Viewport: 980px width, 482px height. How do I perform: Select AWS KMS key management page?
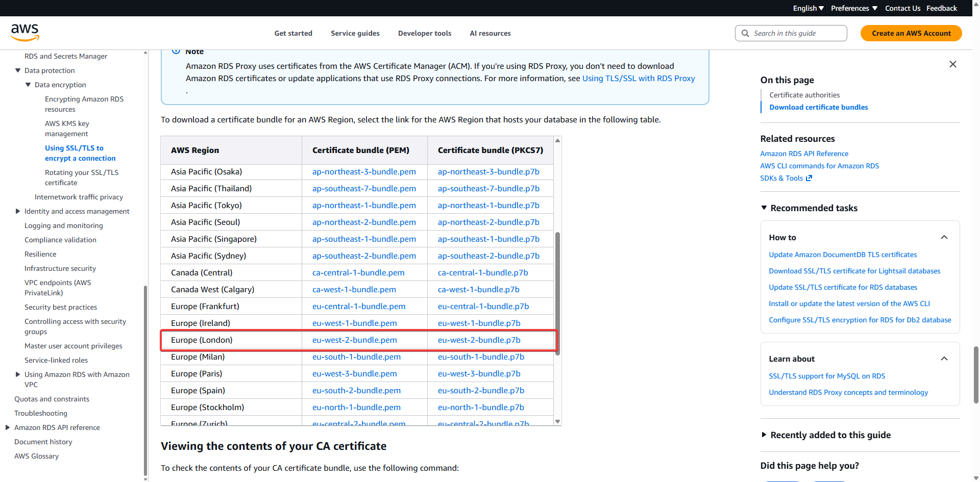(x=67, y=129)
